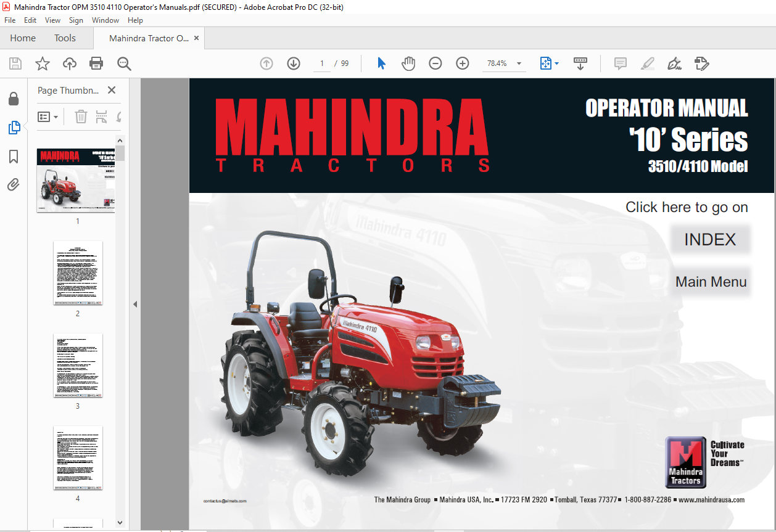Select page 2 thumbnail

78,273
